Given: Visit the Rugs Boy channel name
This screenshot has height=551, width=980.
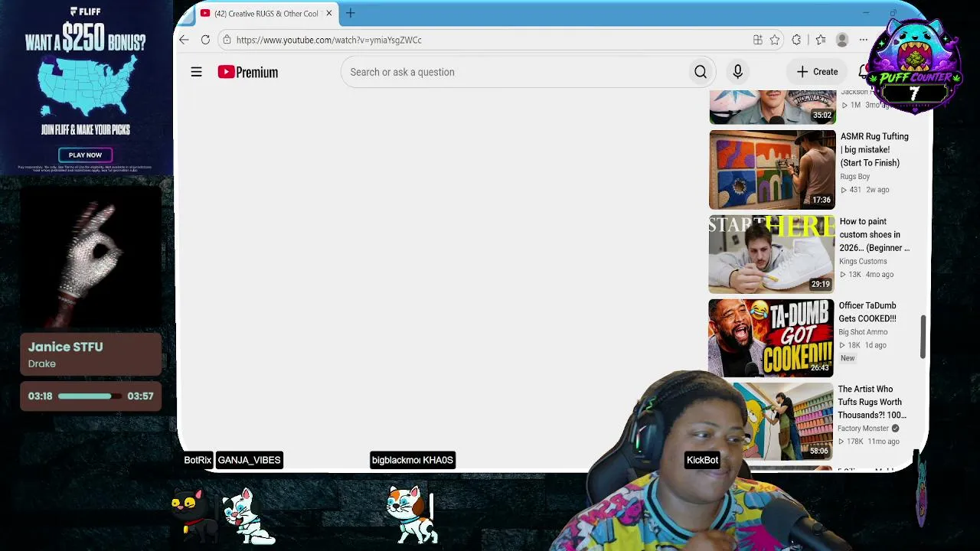Looking at the screenshot, I should click(855, 177).
